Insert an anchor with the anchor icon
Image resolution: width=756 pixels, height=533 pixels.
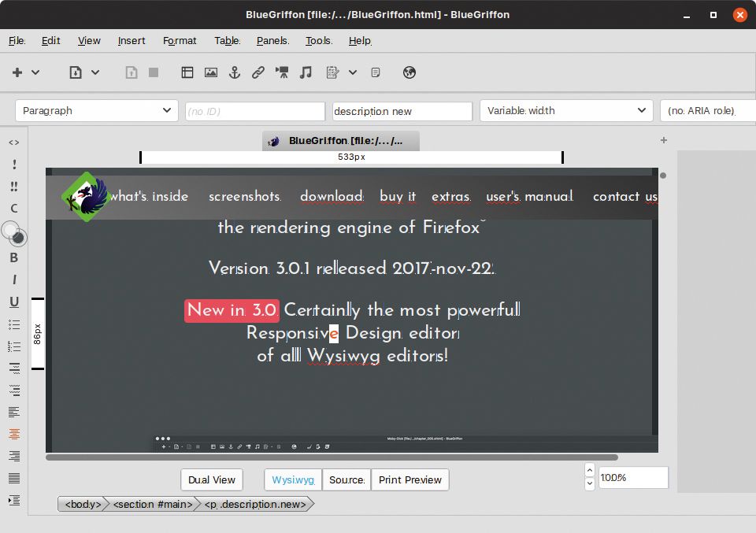(x=234, y=72)
